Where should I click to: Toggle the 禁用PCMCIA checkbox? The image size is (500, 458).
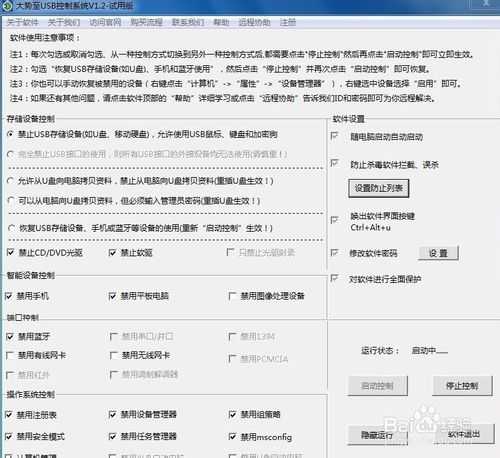pyautogui.click(x=232, y=359)
